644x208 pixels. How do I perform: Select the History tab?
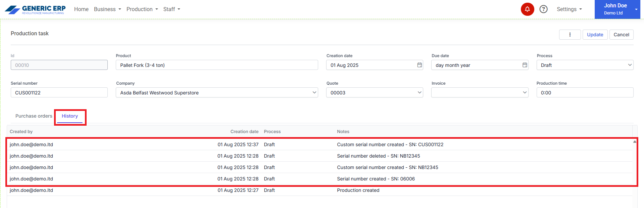[70, 116]
